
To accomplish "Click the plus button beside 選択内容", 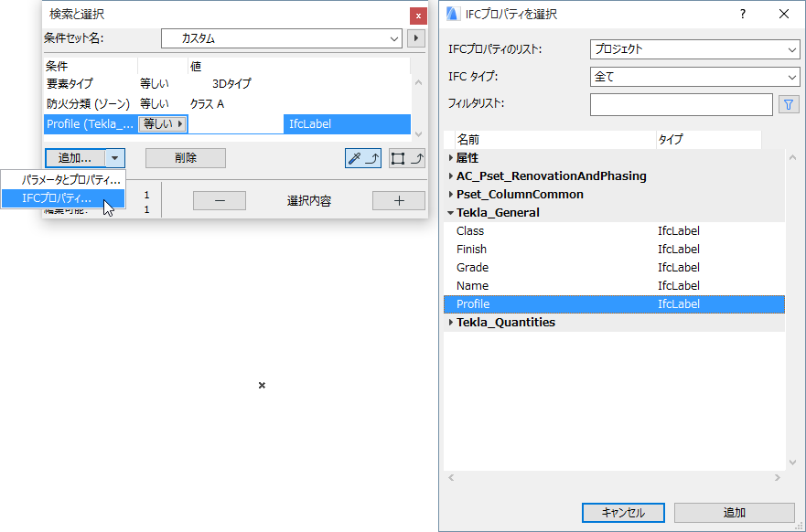I will [398, 201].
